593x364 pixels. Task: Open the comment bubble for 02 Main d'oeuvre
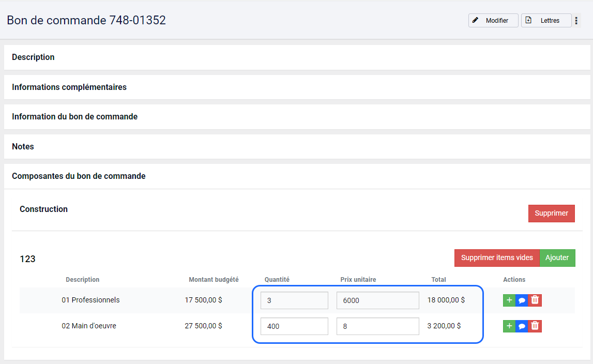click(522, 326)
